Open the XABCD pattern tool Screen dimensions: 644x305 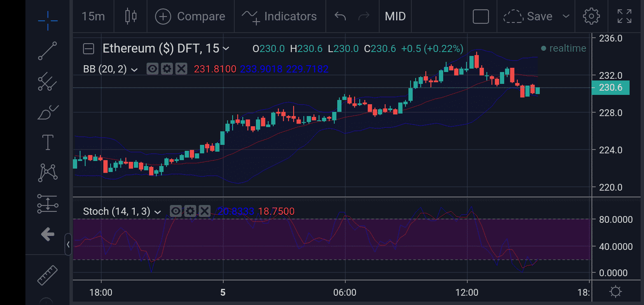[47, 172]
